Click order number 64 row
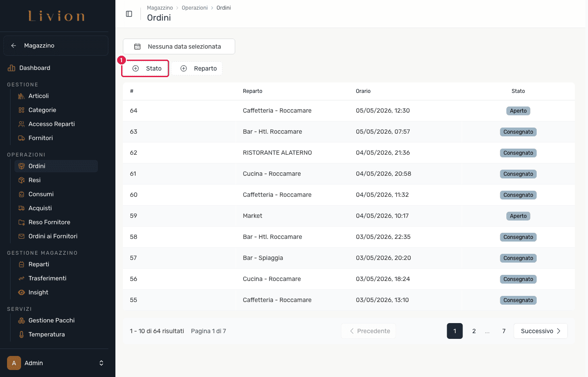The width and height of the screenshot is (588, 377). 349,111
